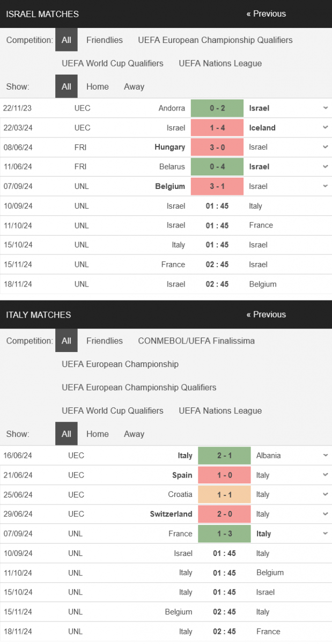Viewport: 332px width, 644px height.
Task: Expand the Belgium 3 - 1 Israel chevron
Action: pos(326,186)
